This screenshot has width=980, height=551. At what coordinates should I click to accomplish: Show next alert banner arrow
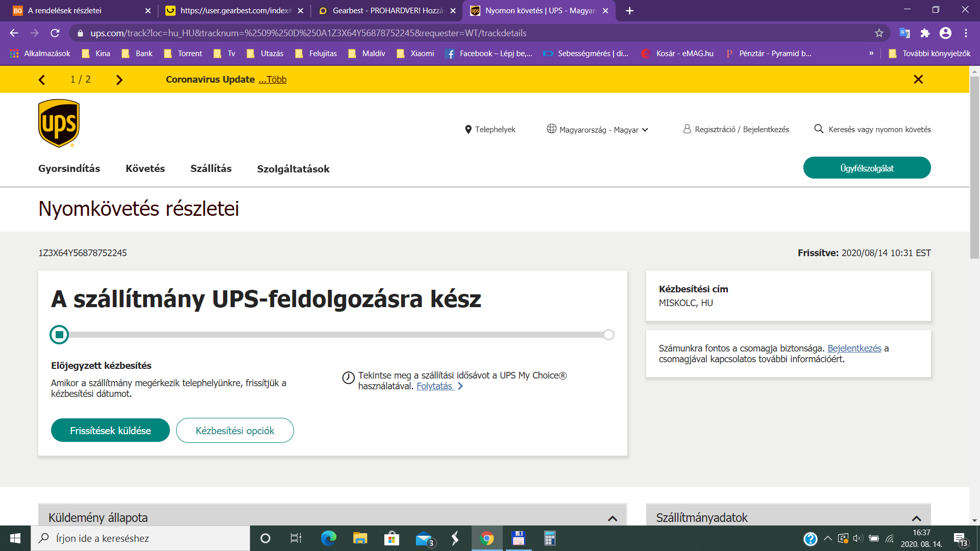point(119,80)
